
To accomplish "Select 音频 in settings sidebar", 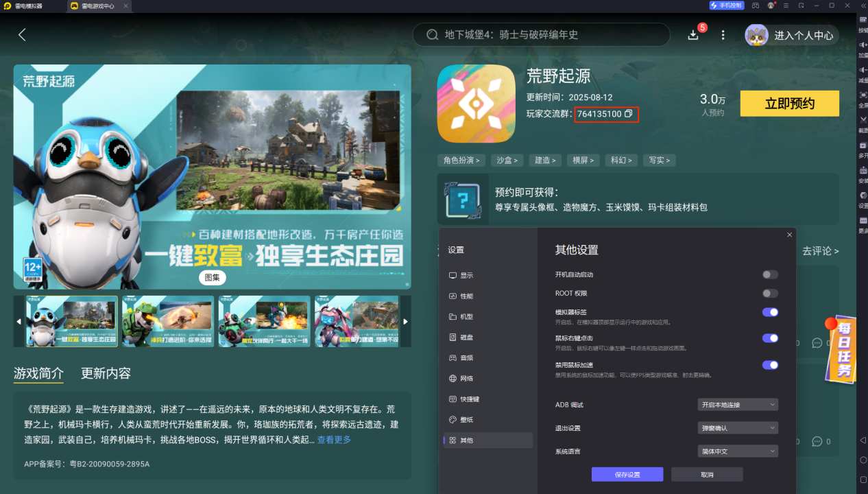I will coord(487,357).
